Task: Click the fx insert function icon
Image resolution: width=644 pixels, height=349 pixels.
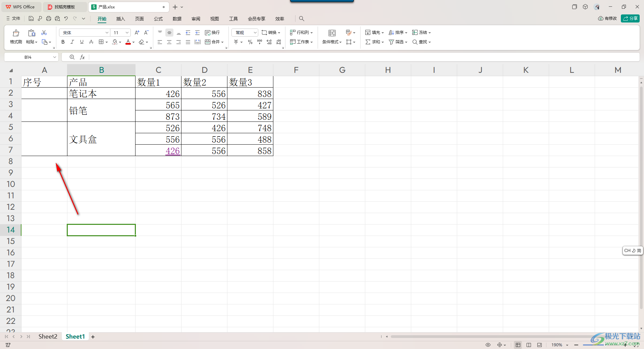Action: coord(82,57)
